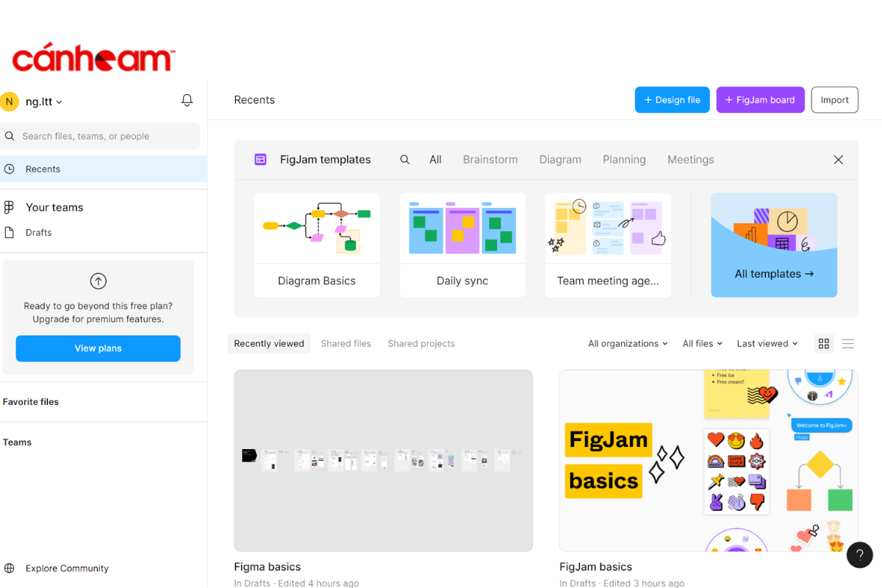This screenshot has height=588, width=882.
Task: Open the Team meeting agenda template
Action: 608,245
